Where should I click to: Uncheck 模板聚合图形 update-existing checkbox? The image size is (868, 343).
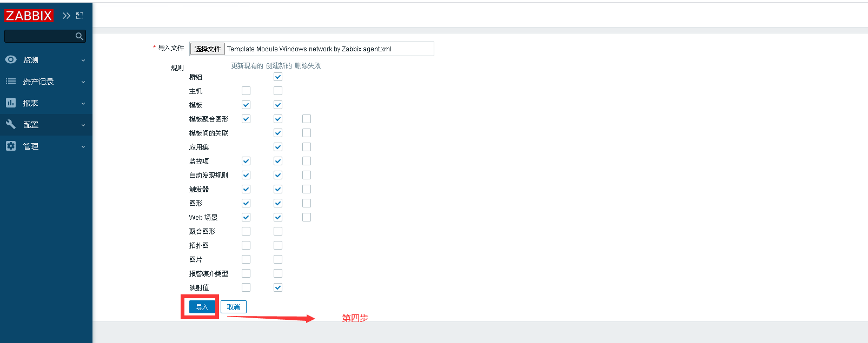pyautogui.click(x=246, y=119)
